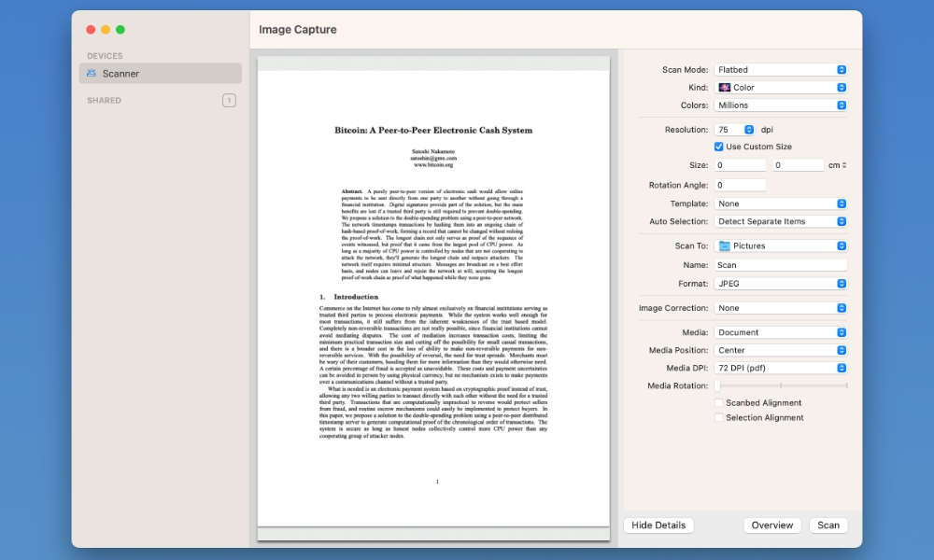The height and width of the screenshot is (560, 934).
Task: Enable Selection Alignment checkbox
Action: tap(719, 418)
